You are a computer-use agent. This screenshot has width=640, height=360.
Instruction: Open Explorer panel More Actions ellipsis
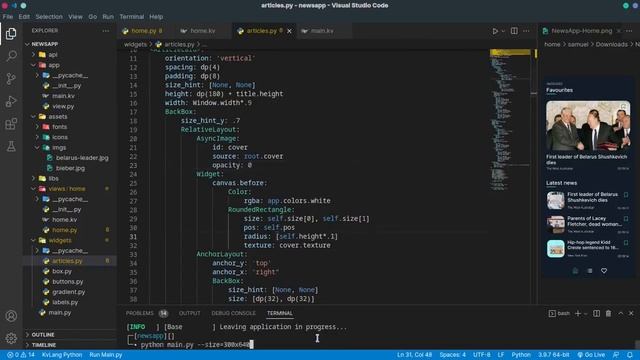click(x=106, y=31)
